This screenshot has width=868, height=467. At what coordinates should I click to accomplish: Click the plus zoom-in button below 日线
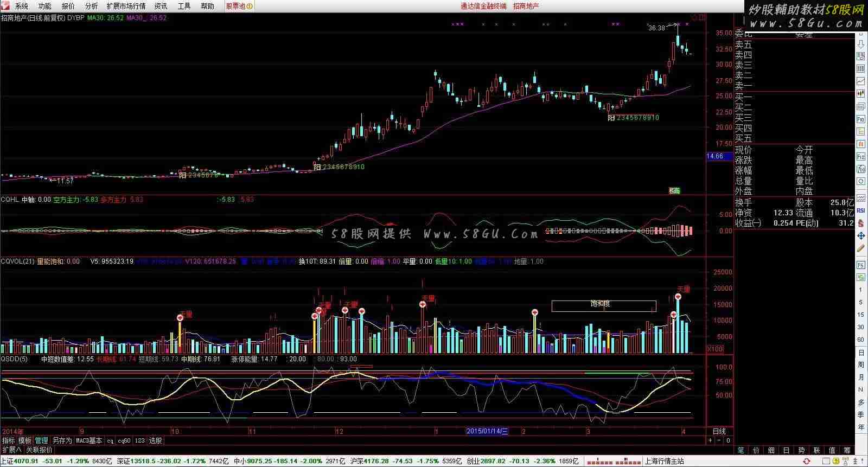pyautogui.click(x=710, y=440)
